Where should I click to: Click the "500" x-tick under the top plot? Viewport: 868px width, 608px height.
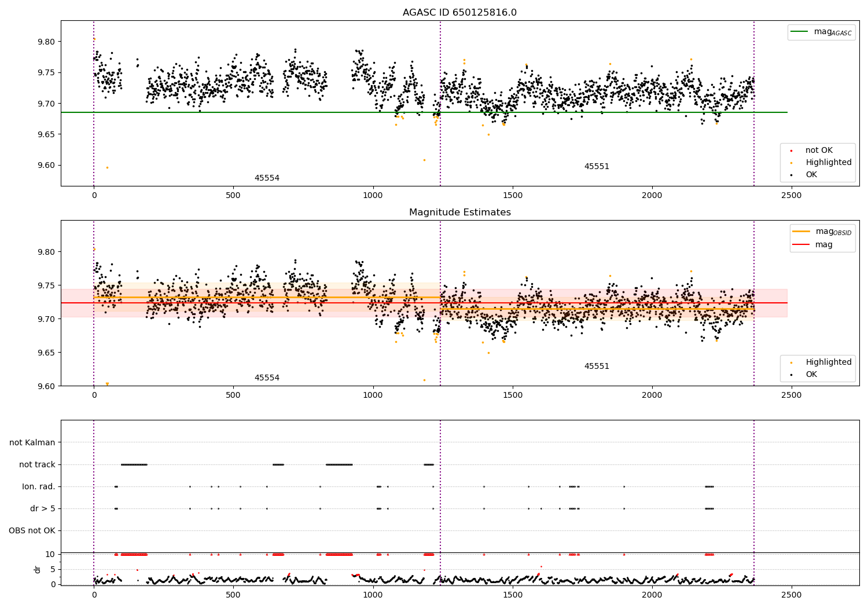[233, 196]
